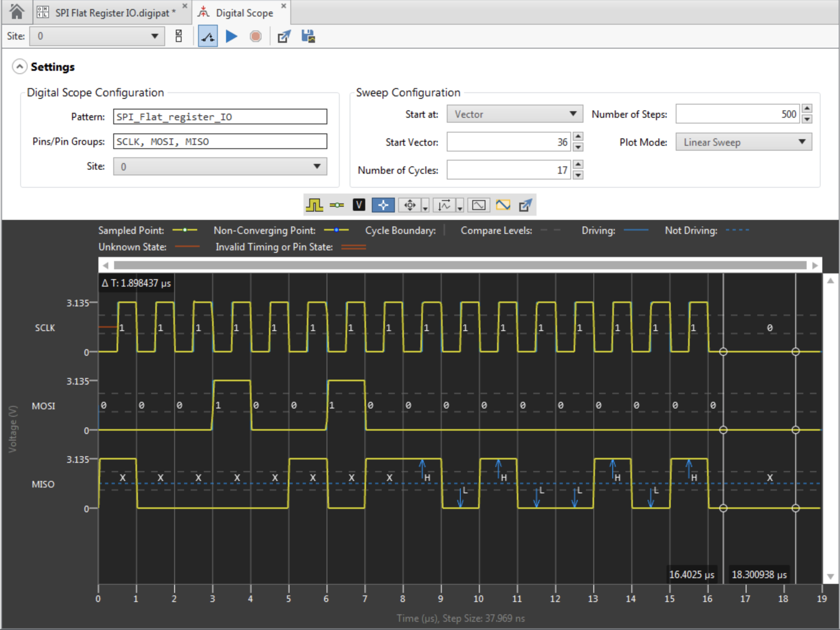Toggle the cursor crosshair tool
The height and width of the screenshot is (630, 840).
tap(383, 205)
